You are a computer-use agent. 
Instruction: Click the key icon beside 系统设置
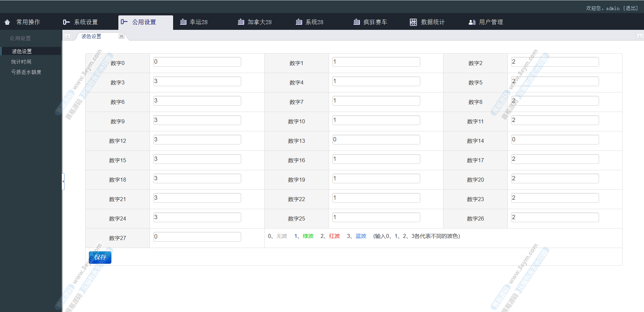click(x=66, y=22)
